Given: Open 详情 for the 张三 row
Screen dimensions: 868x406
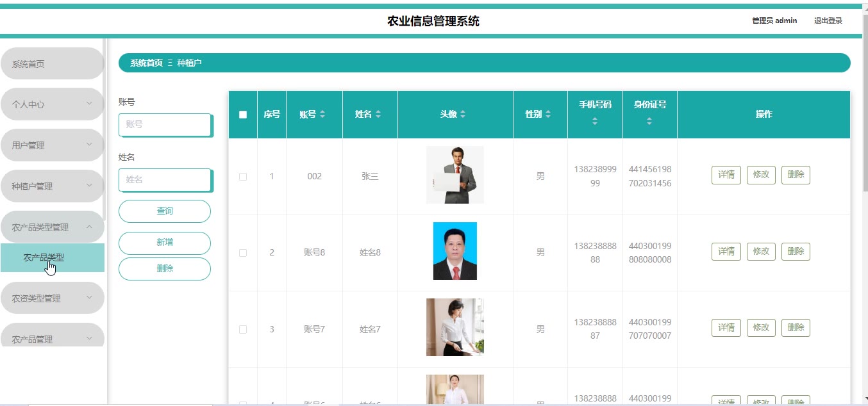Looking at the screenshot, I should point(726,175).
